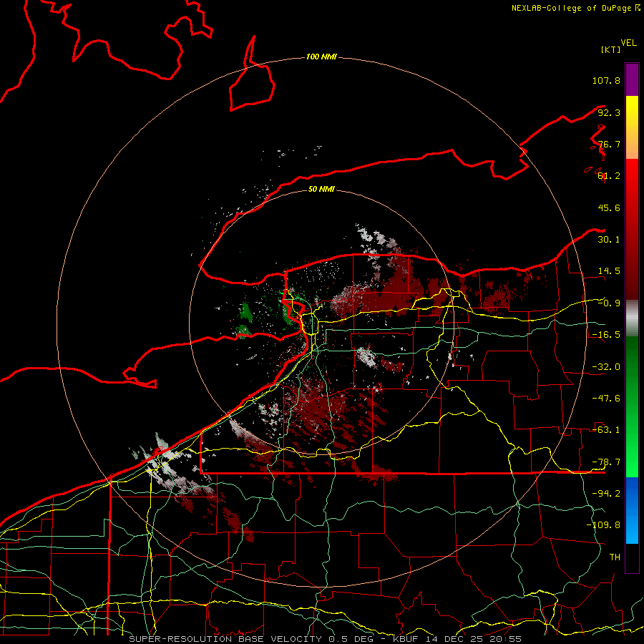Select the 92.3 velocity scale value
The width and height of the screenshot is (644, 644).
click(609, 112)
